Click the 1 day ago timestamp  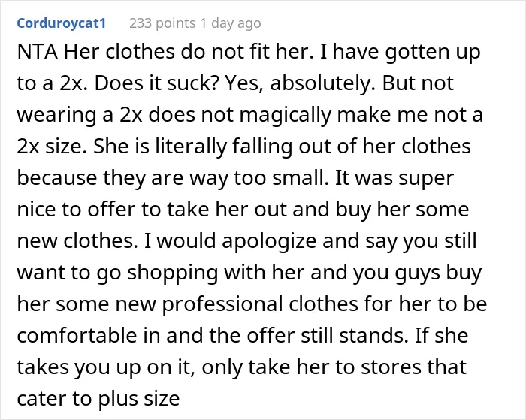pos(231,23)
